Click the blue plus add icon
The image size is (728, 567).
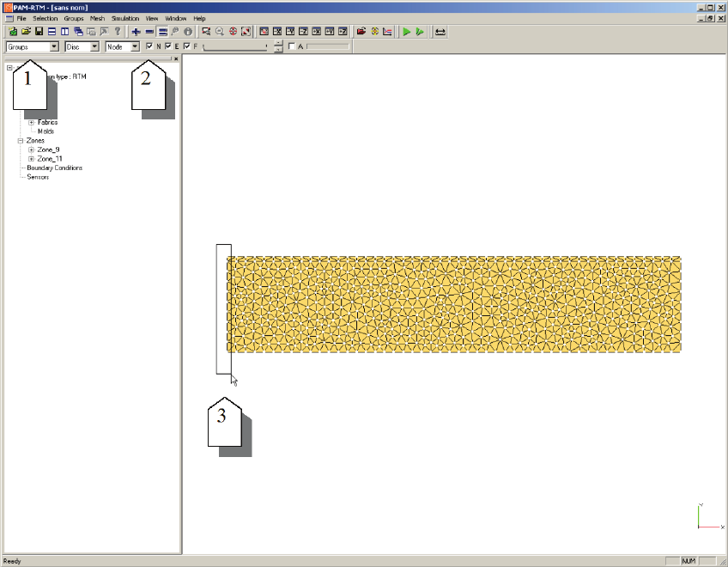coord(136,32)
